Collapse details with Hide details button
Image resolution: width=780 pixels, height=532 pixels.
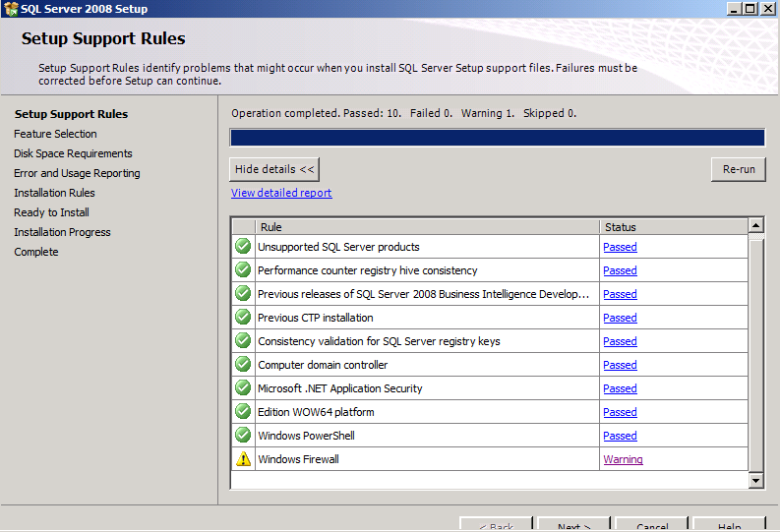tap(274, 169)
